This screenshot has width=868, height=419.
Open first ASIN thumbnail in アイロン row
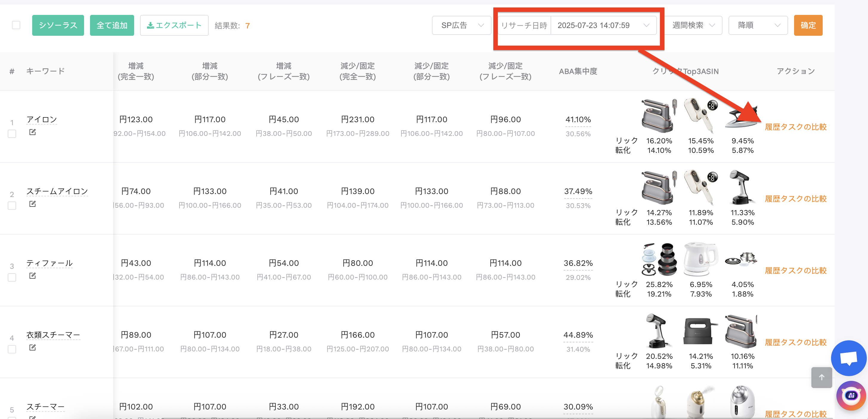click(659, 116)
